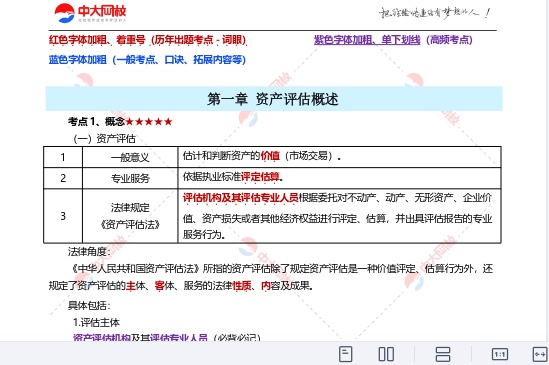Screen dimensions: 549x365
Task: Click row number 3 in the table
Action: (63, 216)
